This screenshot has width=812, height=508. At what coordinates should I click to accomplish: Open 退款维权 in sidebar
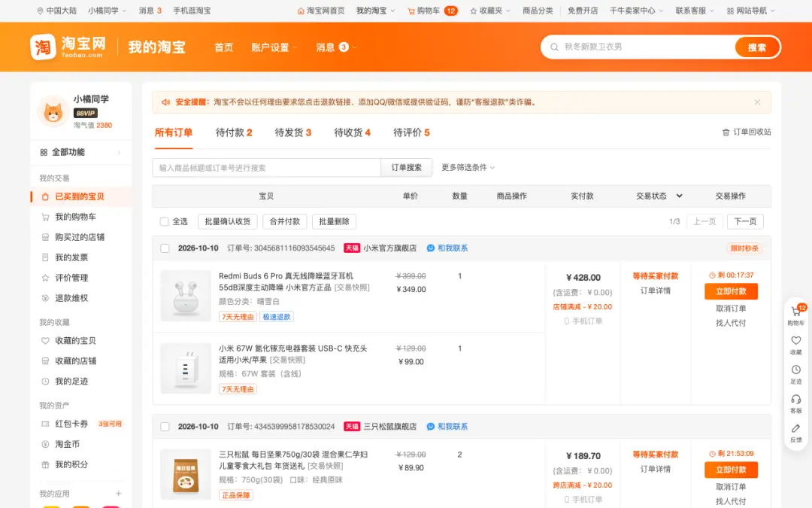pos(71,298)
